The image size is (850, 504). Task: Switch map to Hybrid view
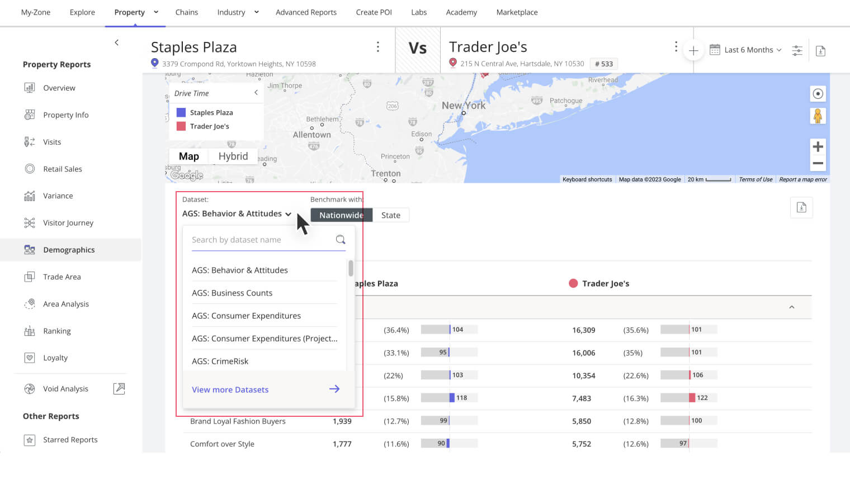click(233, 156)
